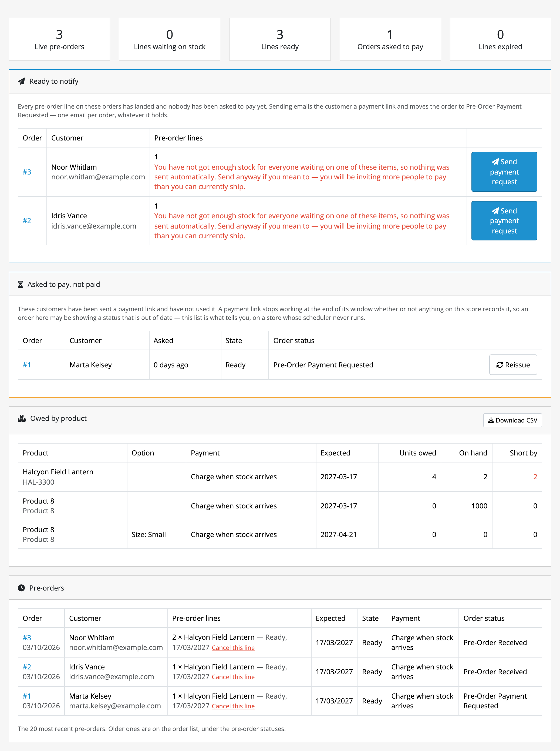Click the Units owed column header
Screen dimensions: 560x751
418,453
